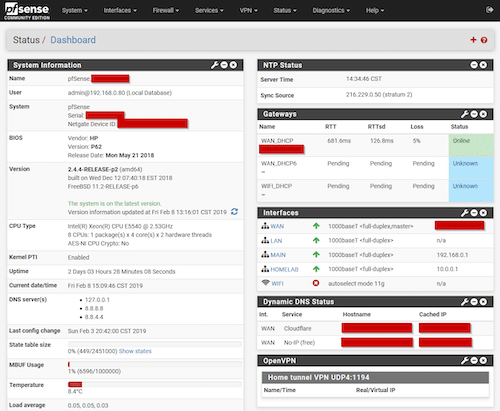Close the Gateways widget

tap(483, 114)
